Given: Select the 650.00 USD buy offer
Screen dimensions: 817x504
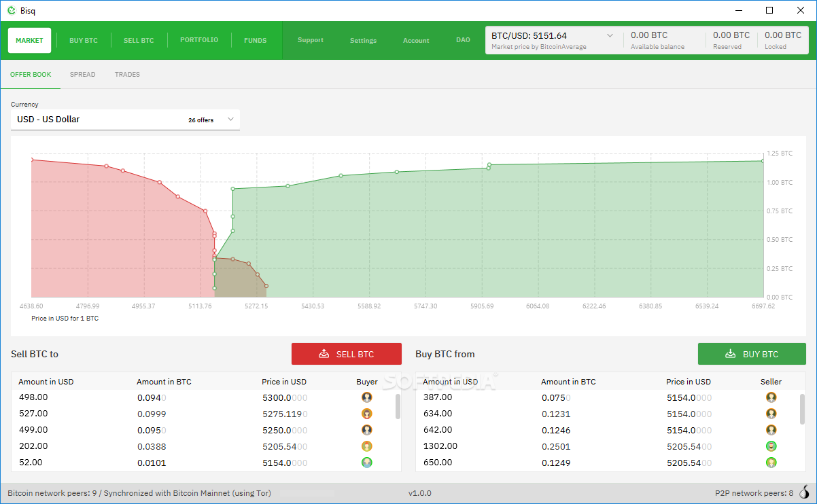Looking at the screenshot, I should click(607, 463).
